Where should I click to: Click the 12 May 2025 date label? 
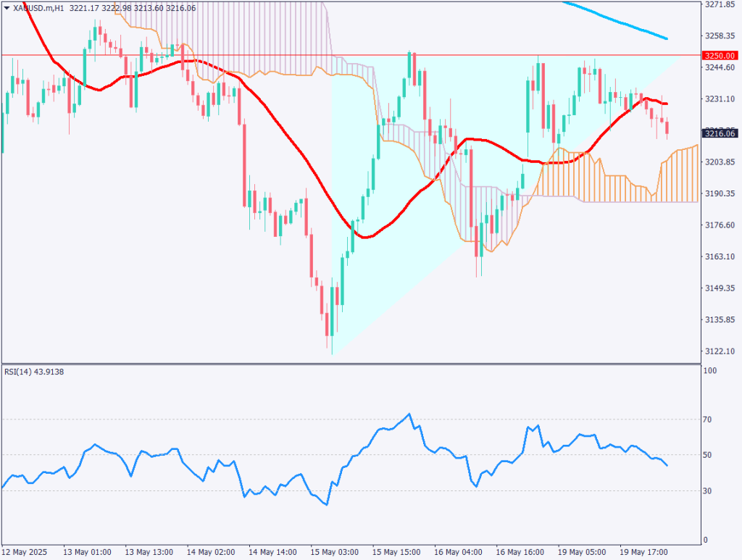pyautogui.click(x=26, y=551)
